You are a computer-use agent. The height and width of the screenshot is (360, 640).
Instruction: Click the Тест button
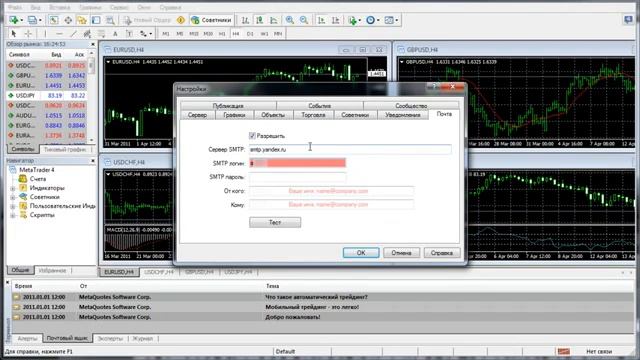coord(275,222)
